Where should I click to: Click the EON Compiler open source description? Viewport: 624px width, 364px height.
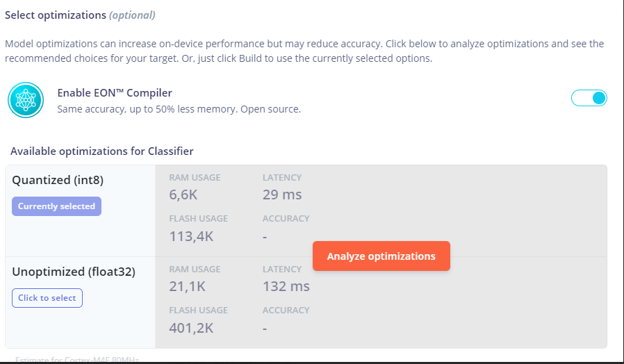tap(179, 109)
